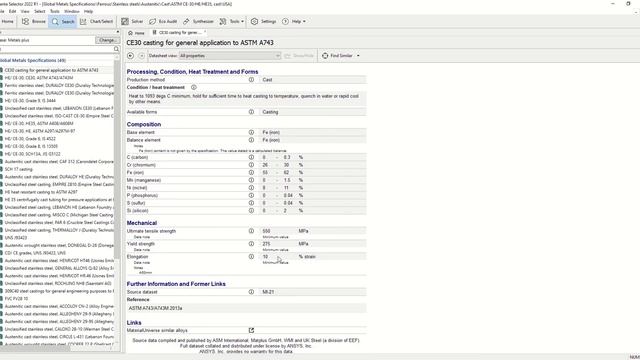This screenshot has width=640, height=360.
Task: Click the Ultimate tensile strength value 550
Action: coord(266,231)
